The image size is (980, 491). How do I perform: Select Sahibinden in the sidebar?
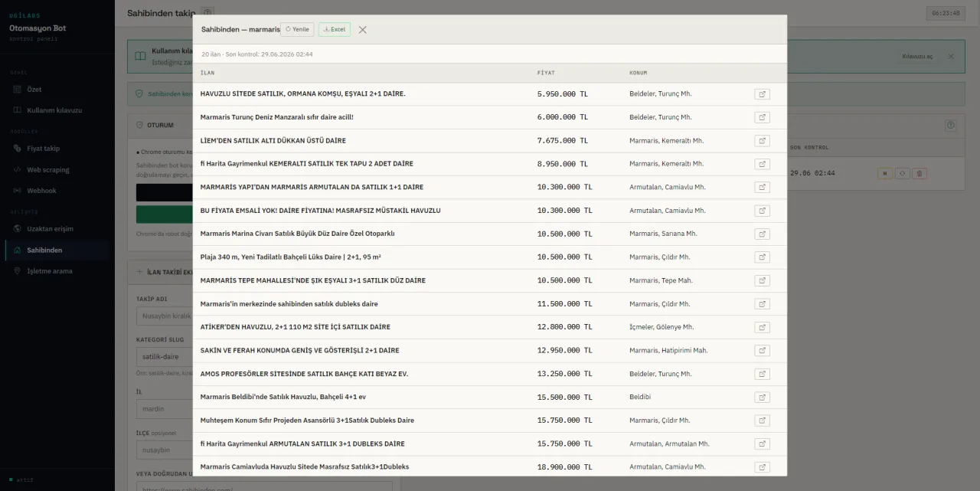click(57, 250)
